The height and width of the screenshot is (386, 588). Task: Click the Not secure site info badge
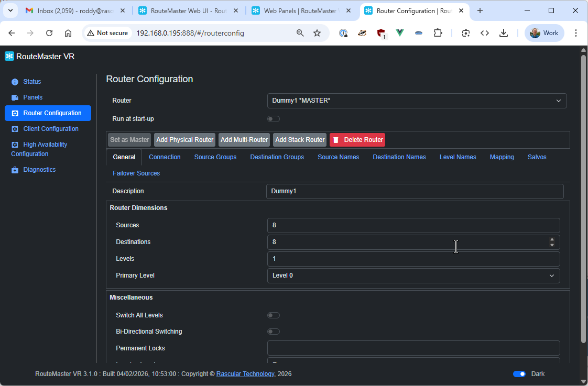pyautogui.click(x=107, y=33)
